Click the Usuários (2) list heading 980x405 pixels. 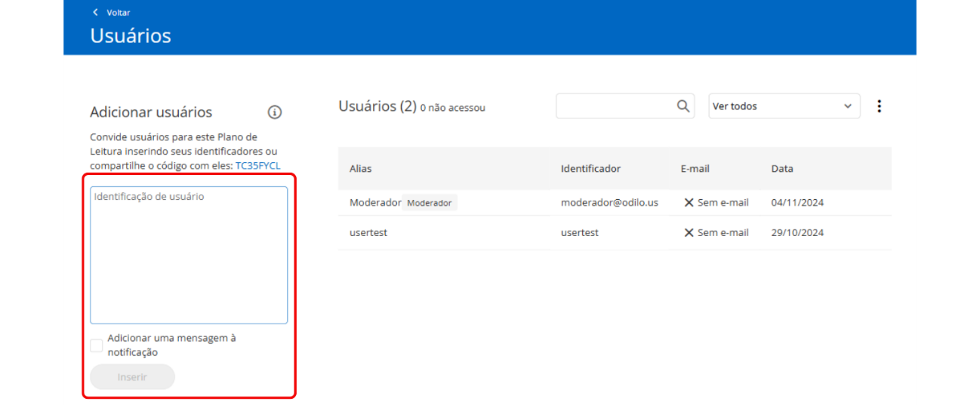tap(378, 106)
